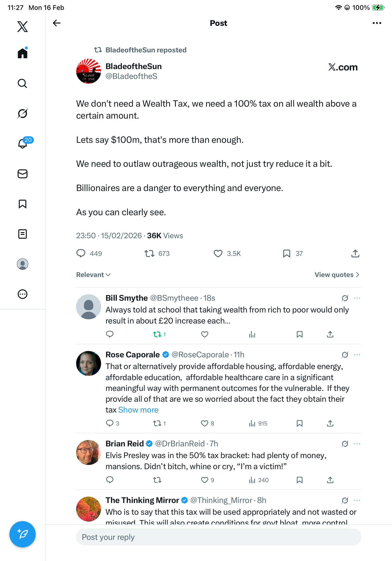Like the main post with 3.5K likes

point(218,254)
